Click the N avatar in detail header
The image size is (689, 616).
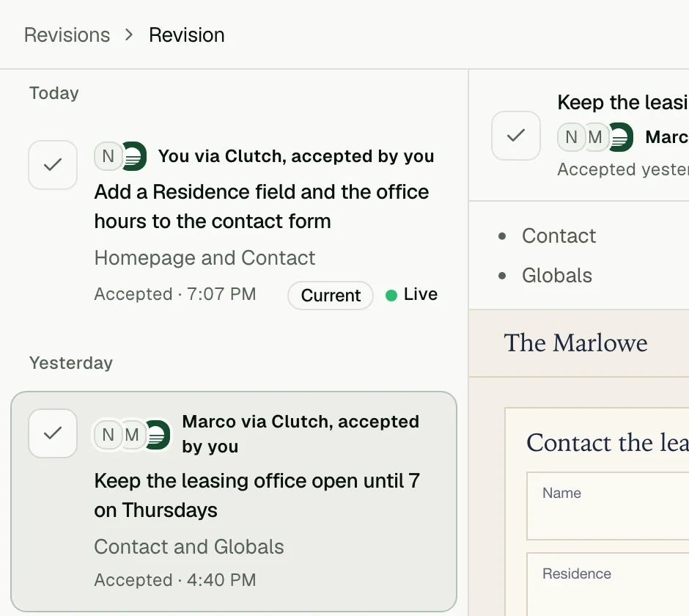pos(571,137)
